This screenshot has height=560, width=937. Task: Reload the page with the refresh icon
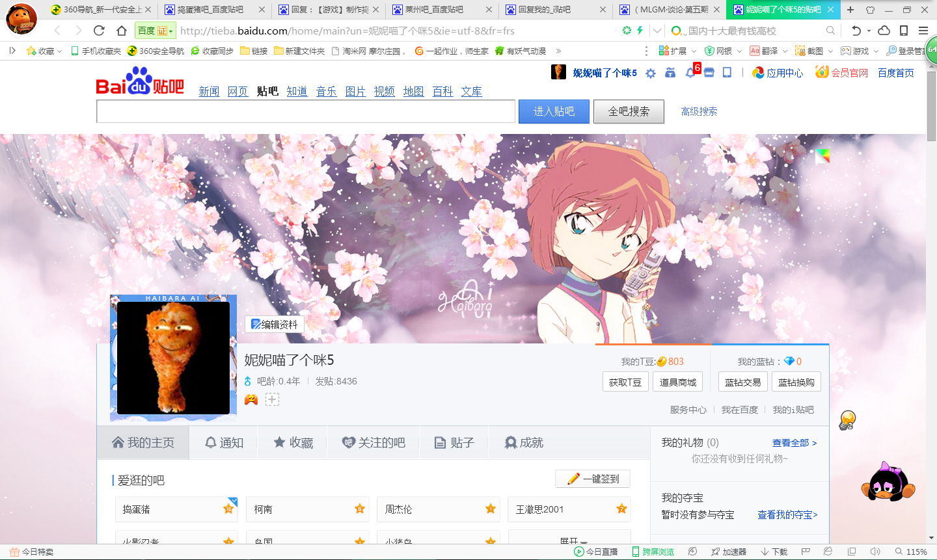point(99,31)
